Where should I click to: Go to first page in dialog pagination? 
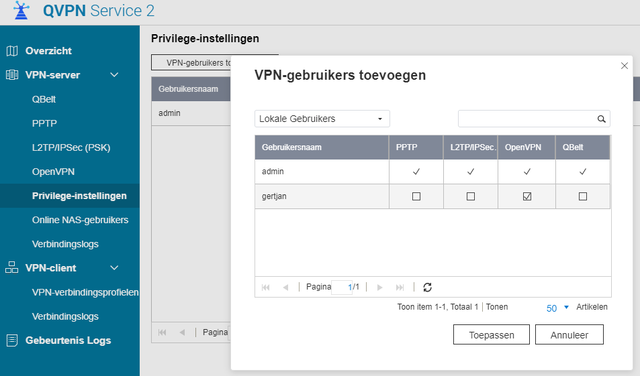[265, 287]
